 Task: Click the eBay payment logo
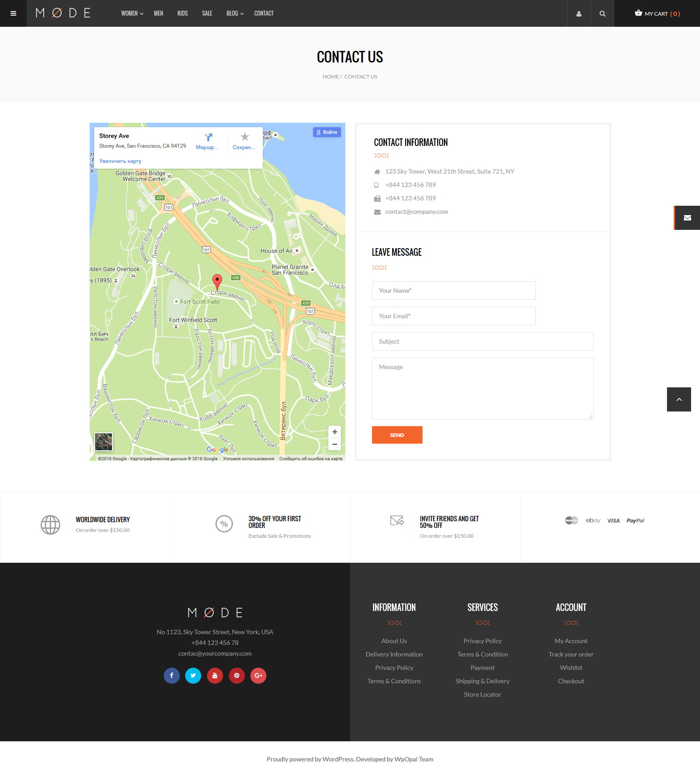point(593,520)
